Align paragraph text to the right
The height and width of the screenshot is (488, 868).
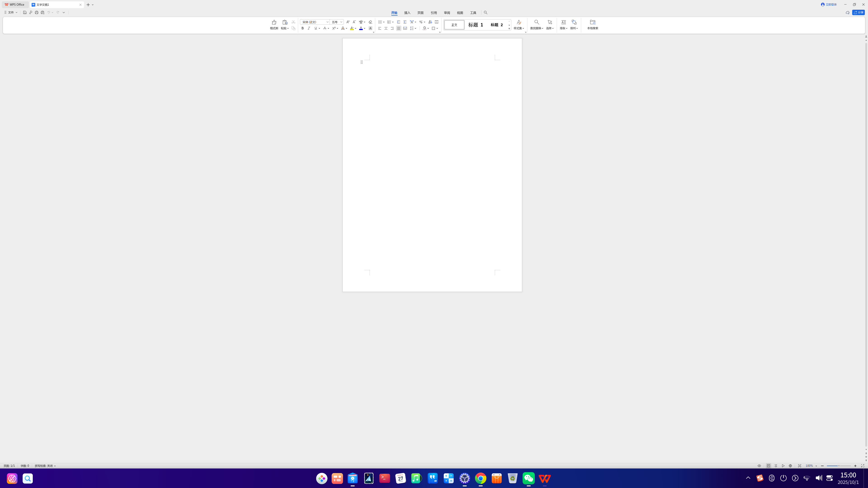(x=392, y=28)
